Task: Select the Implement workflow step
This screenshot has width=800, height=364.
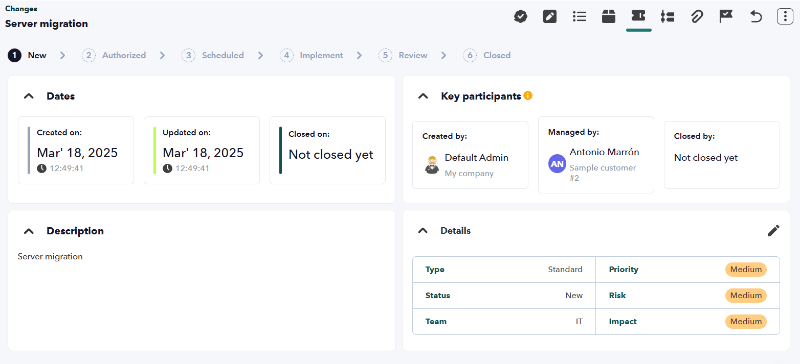Action: point(312,55)
